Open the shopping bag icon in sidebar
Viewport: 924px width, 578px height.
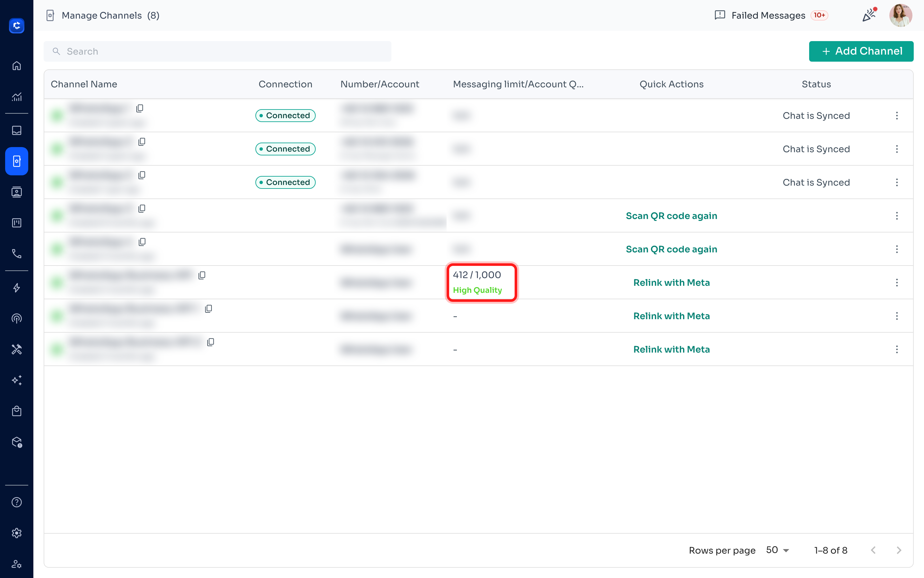[16, 411]
